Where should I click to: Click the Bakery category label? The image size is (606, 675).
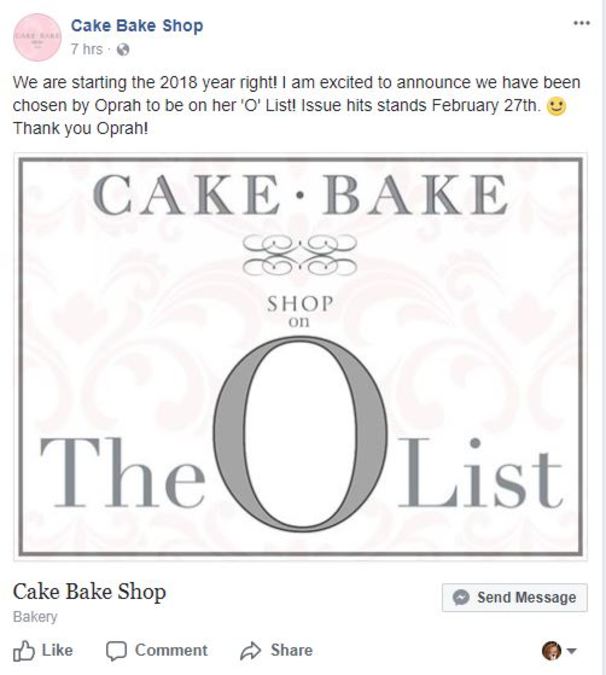point(34,617)
